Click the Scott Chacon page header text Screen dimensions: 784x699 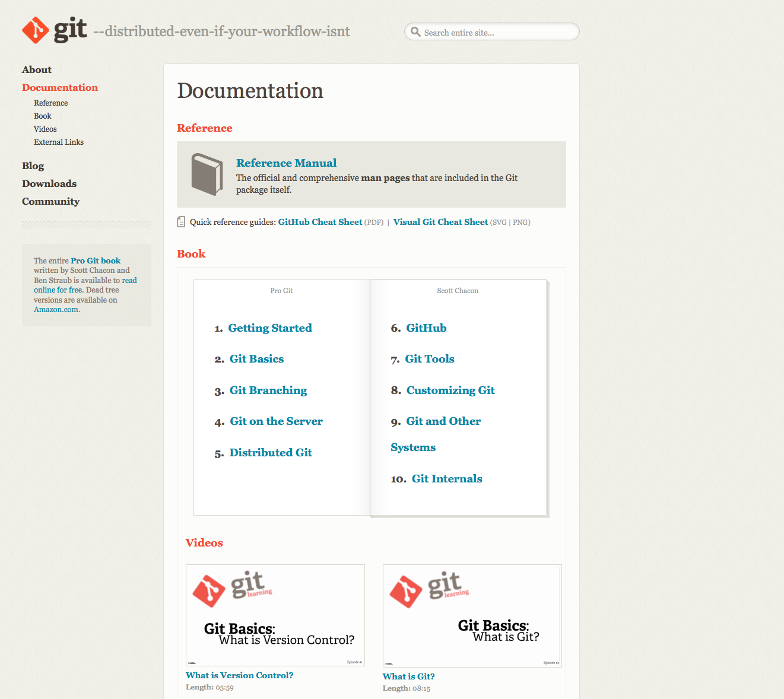[x=458, y=291]
